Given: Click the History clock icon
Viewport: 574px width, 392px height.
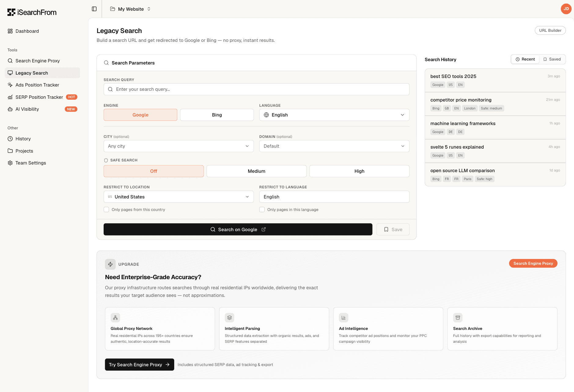Looking at the screenshot, I should [10, 139].
